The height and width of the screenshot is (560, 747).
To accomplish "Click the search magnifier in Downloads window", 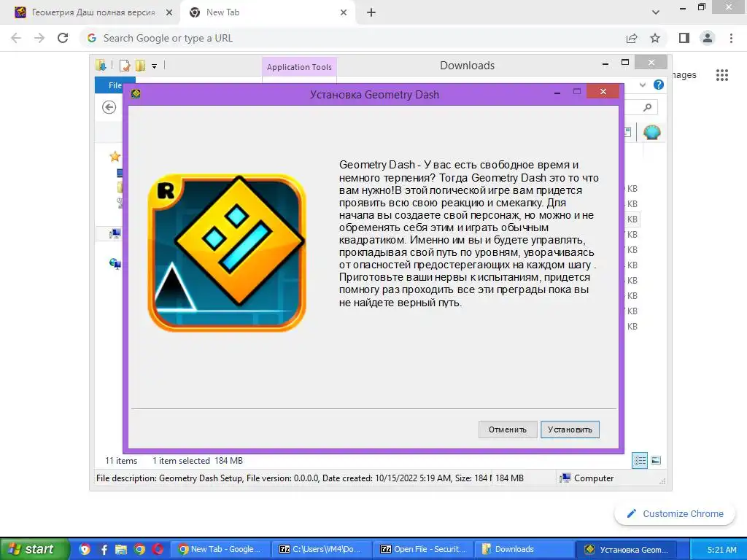I will [648, 108].
